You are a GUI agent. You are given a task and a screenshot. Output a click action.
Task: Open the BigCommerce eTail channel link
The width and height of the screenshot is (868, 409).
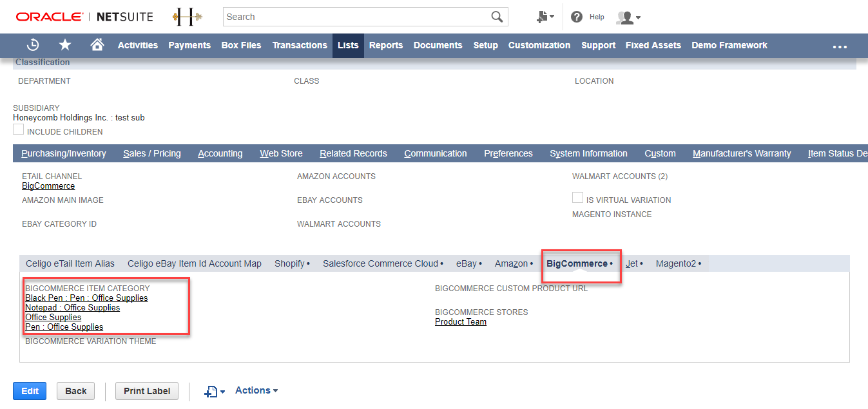click(48, 186)
